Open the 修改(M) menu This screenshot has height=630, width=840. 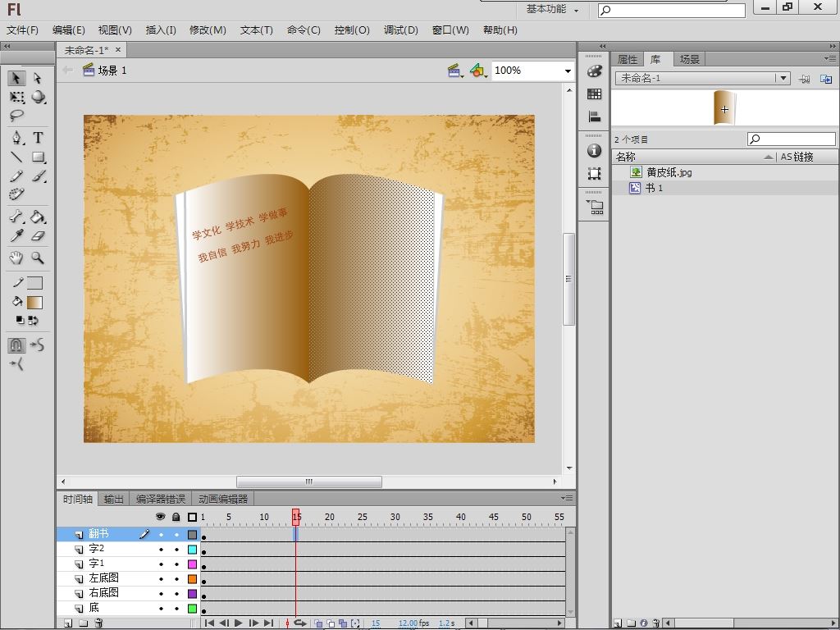tap(208, 30)
